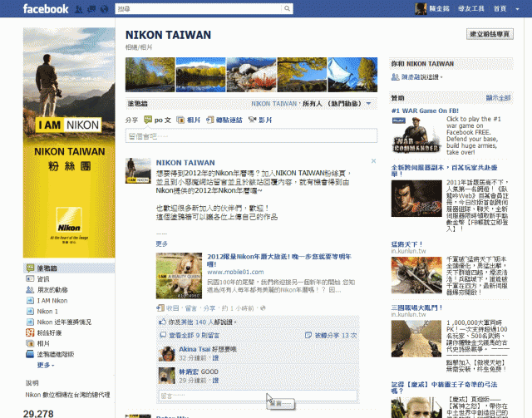This screenshot has width=532, height=418.
Task: Go to 首頁 home link
Action: (500, 8)
